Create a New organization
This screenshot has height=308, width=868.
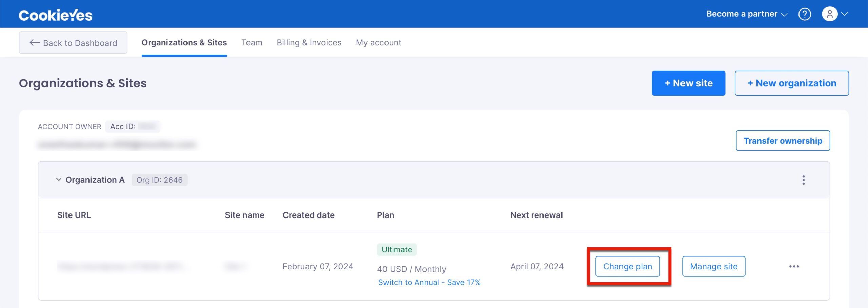[x=792, y=83]
